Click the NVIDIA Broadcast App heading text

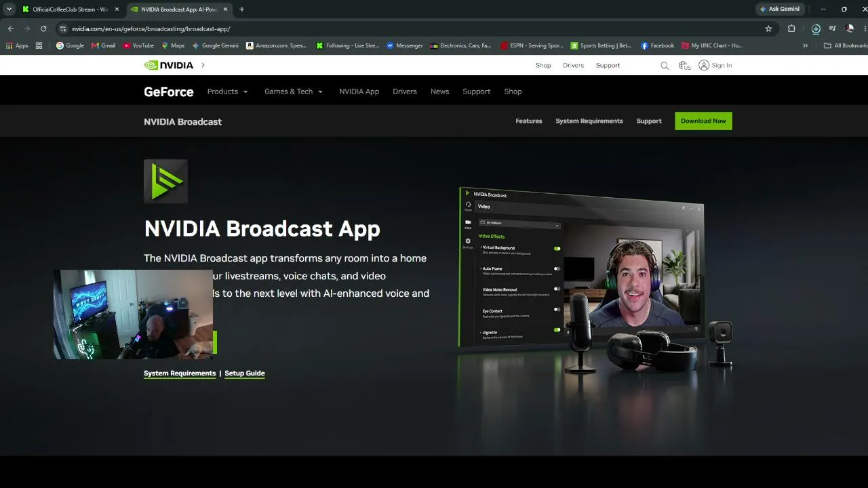[262, 228]
